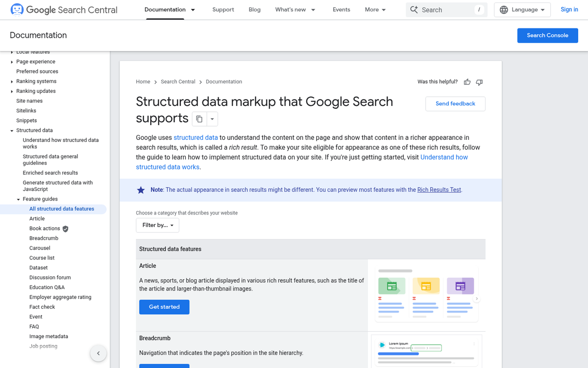Image resolution: width=588 pixels, height=368 pixels.
Task: Collapse the sidebar with the chevron button
Action: click(98, 353)
